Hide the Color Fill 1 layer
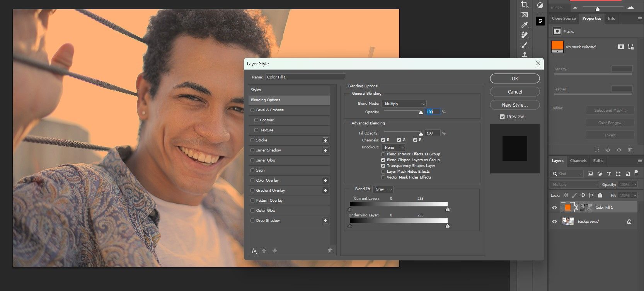This screenshot has height=291, width=644. (554, 208)
